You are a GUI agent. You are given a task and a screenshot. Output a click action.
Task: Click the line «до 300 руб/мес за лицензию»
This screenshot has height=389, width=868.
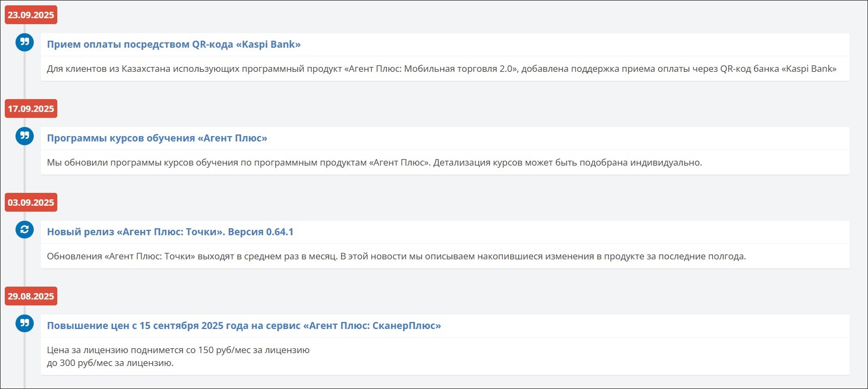tap(110, 363)
